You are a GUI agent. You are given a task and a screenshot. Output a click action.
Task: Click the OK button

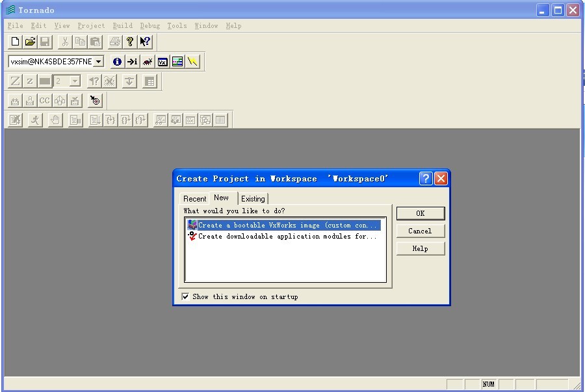coord(421,213)
